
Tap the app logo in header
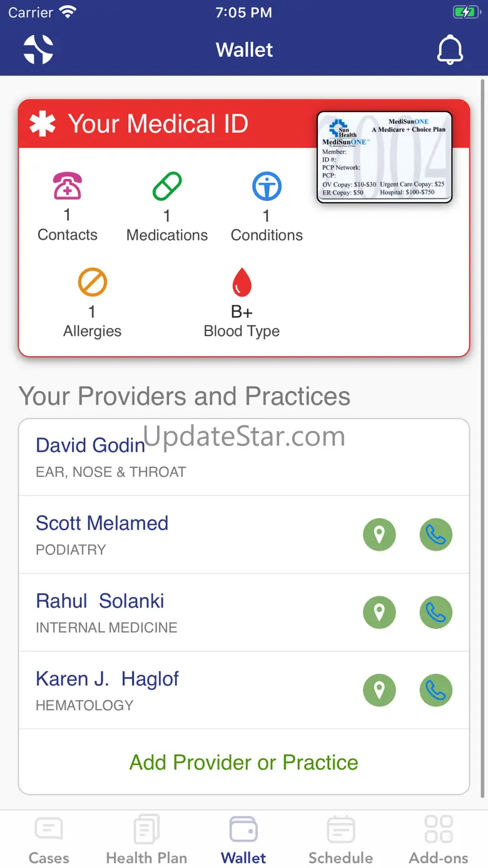[38, 49]
